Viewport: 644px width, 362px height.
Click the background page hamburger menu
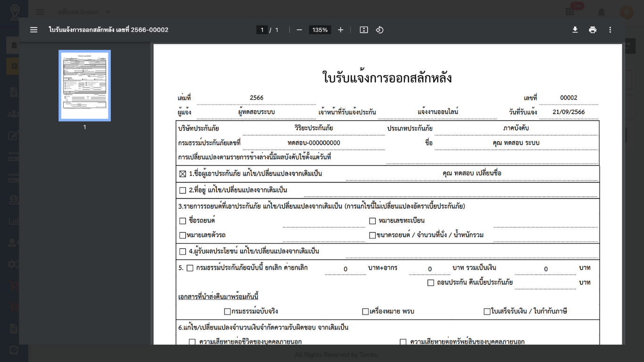(x=40, y=12)
